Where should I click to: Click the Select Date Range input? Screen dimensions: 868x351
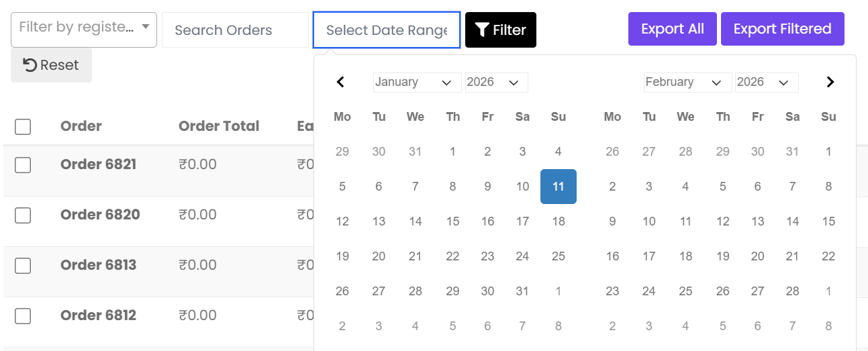386,30
